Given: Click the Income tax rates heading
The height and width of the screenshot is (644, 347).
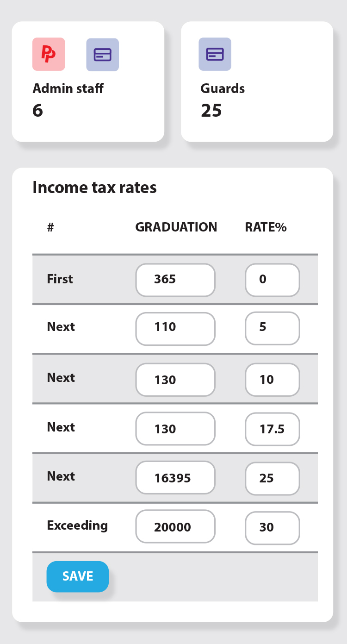Looking at the screenshot, I should click(x=94, y=188).
